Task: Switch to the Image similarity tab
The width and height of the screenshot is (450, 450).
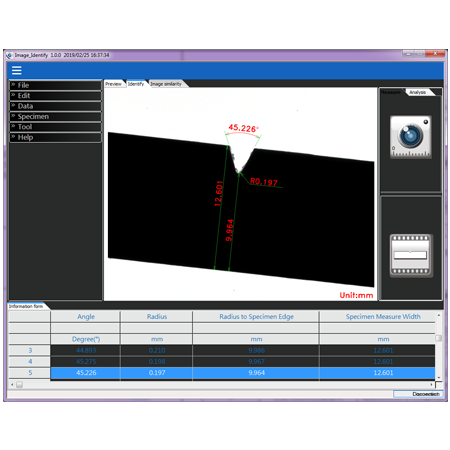Action: [x=166, y=84]
